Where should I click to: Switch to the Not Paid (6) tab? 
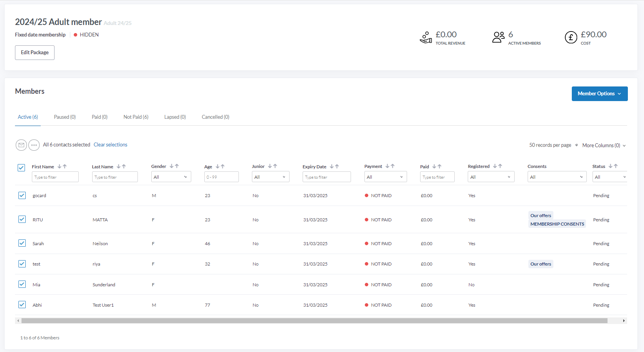click(x=136, y=117)
